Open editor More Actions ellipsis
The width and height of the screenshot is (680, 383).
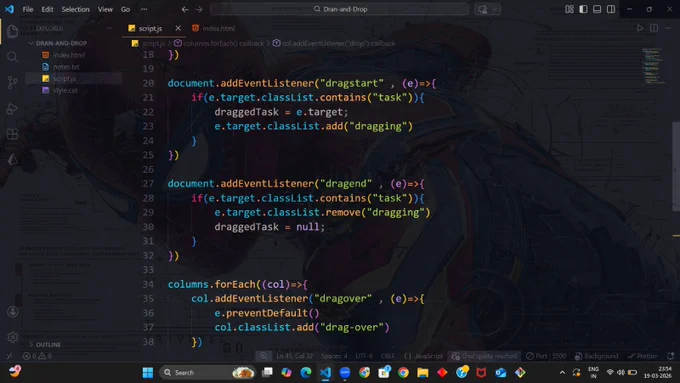(x=668, y=28)
